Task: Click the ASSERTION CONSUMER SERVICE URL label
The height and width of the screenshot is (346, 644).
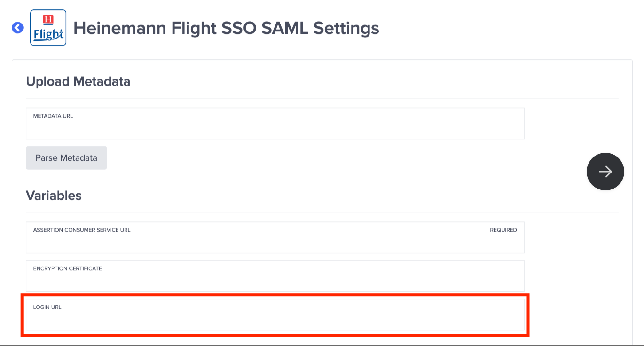Action: tap(82, 230)
